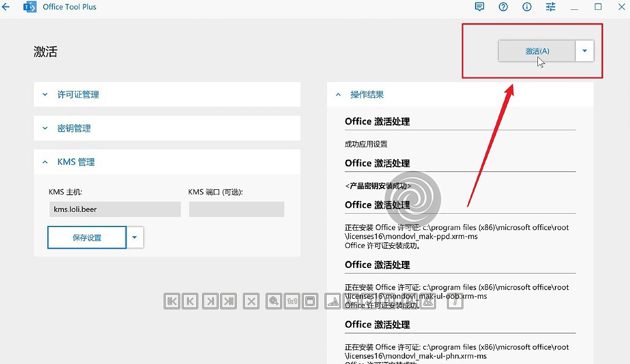Click the 保存设置 button
Image resolution: width=630 pixels, height=364 pixels.
(x=87, y=237)
